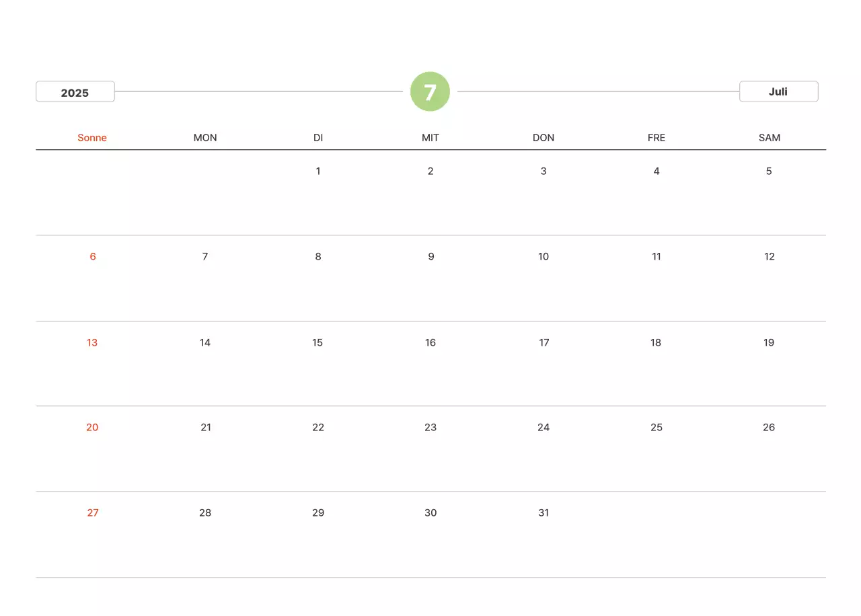Select day 16 in the calendar
The image size is (861, 616).
click(x=430, y=342)
